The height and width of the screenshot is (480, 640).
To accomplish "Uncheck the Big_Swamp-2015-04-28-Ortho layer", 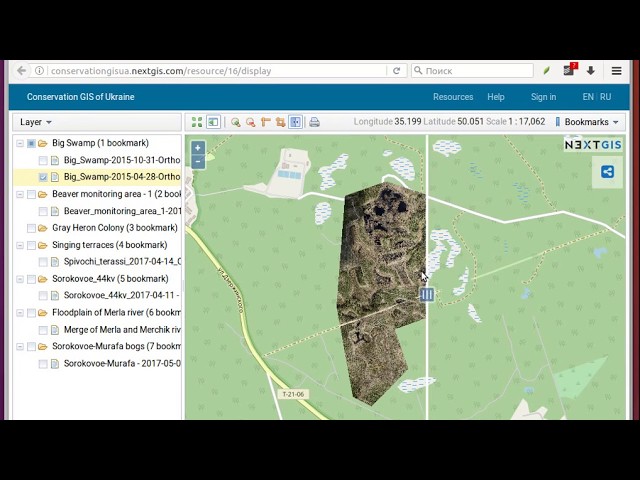I will (x=43, y=177).
